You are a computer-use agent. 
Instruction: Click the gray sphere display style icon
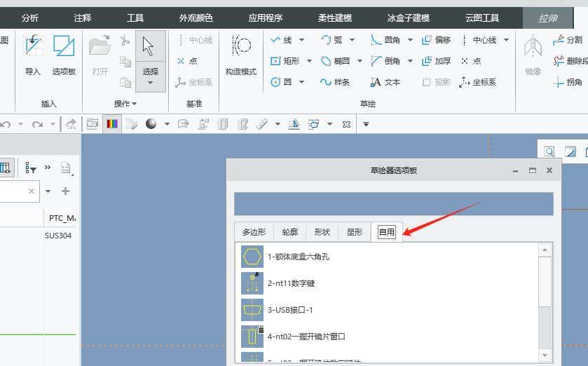[x=151, y=123]
